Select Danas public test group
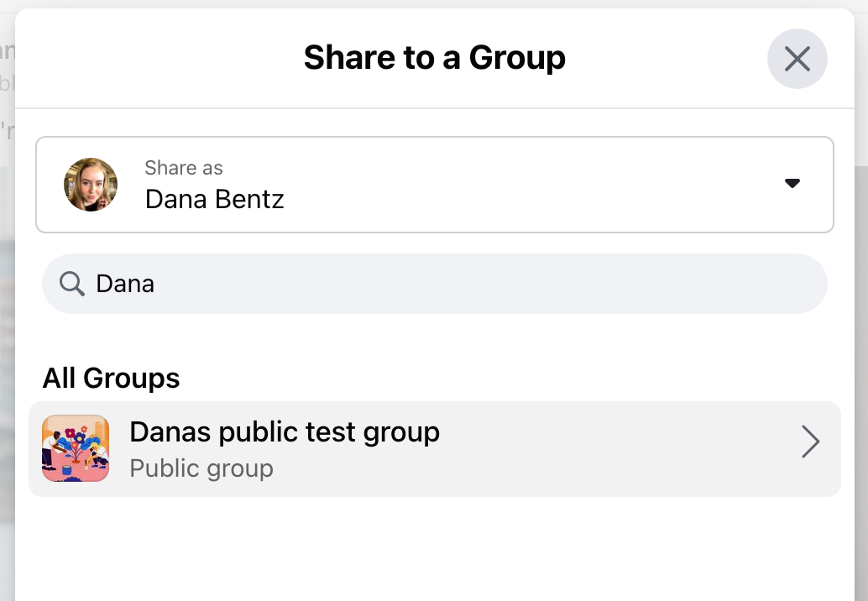 tap(284, 433)
